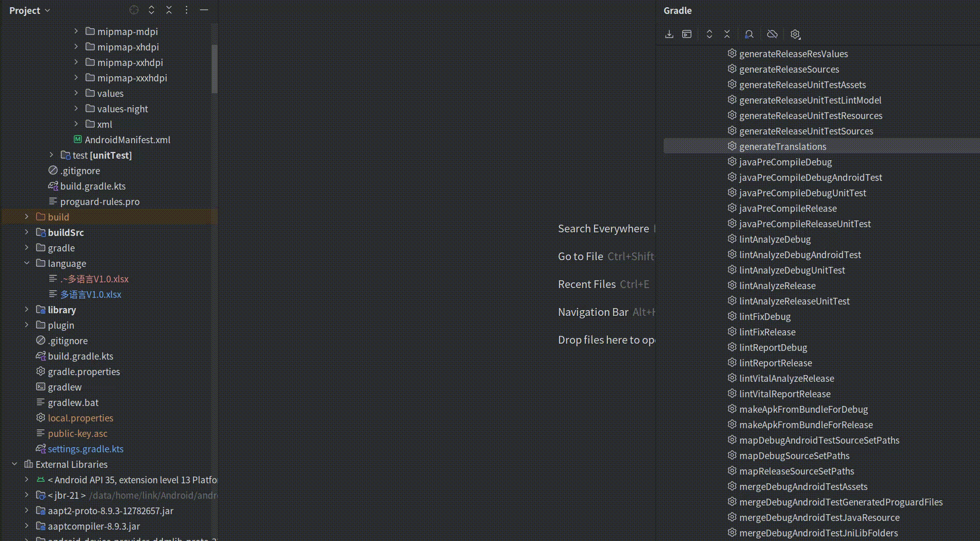This screenshot has height=541, width=980.
Task: Collapse all Gradle tree nodes
Action: (x=727, y=34)
